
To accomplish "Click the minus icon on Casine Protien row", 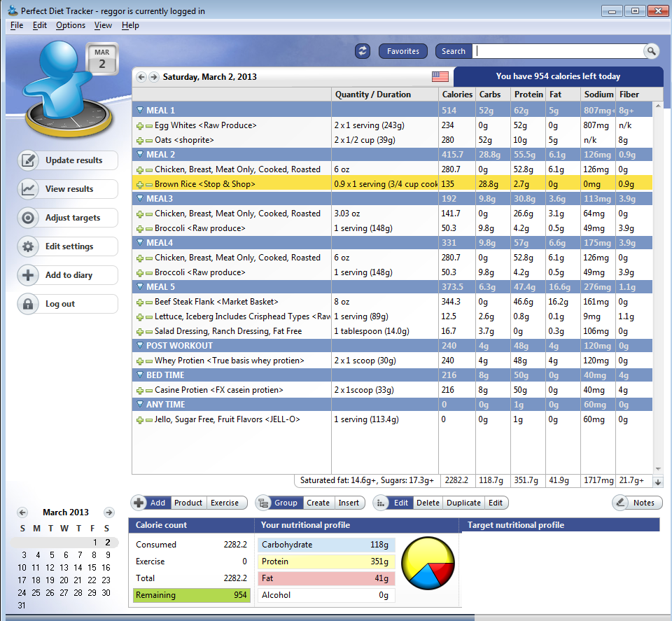I will [x=148, y=391].
